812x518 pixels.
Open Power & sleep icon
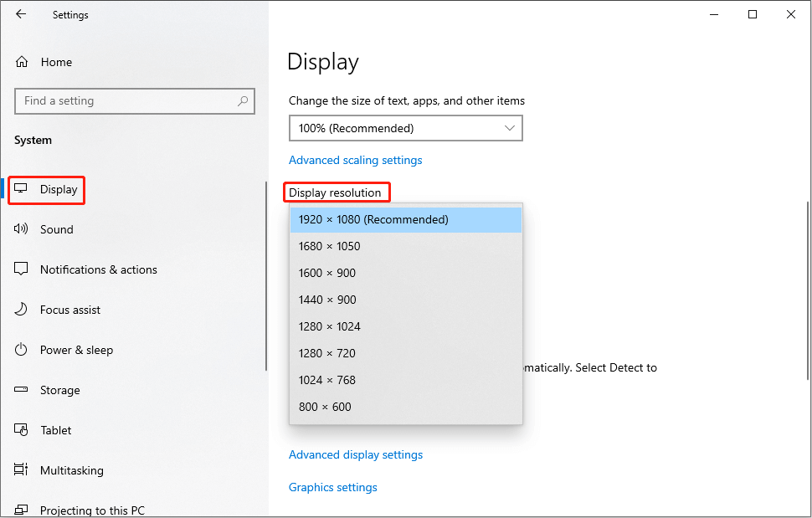click(x=21, y=350)
